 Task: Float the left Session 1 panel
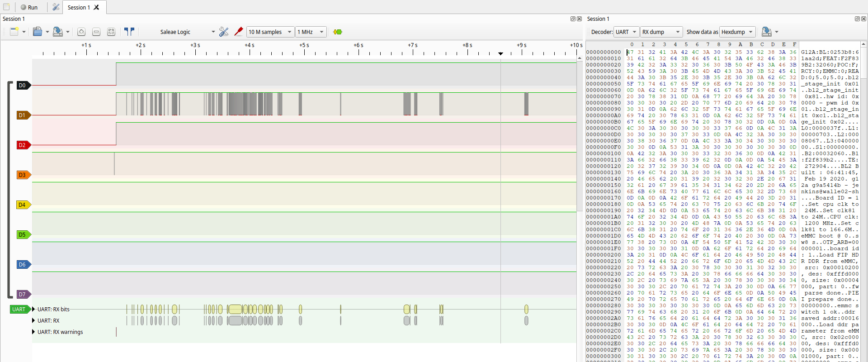573,19
